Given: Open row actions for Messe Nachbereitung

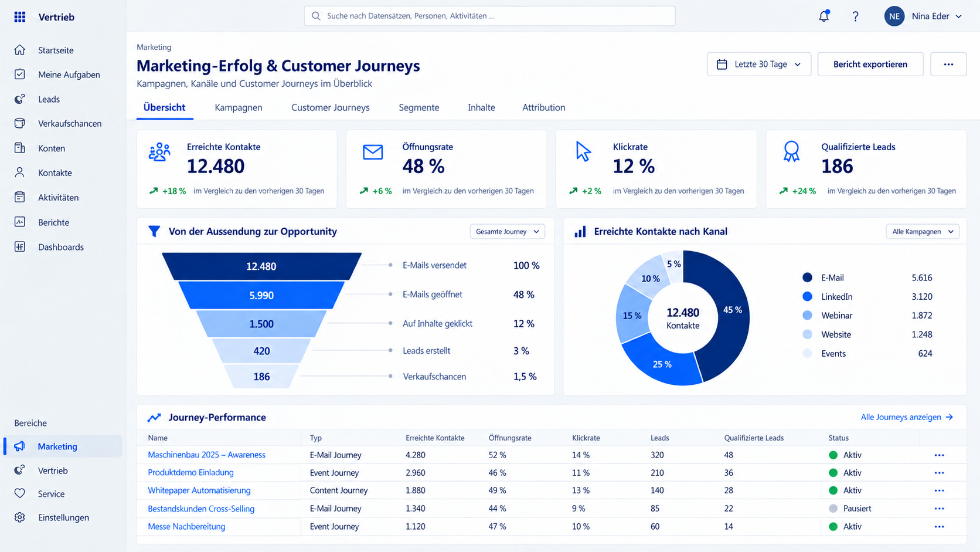Looking at the screenshot, I should [x=940, y=527].
